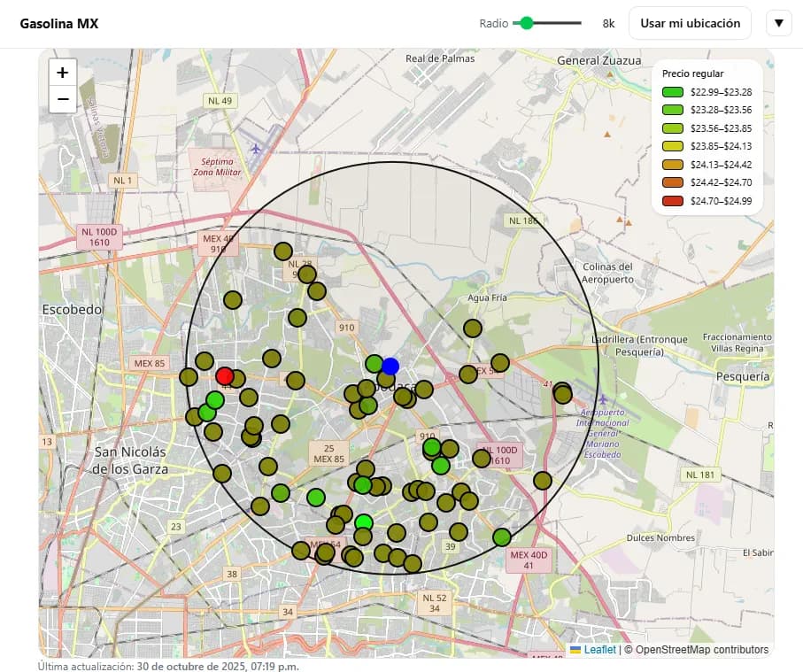Select the green marker near MEX 40D shield

pos(502,537)
